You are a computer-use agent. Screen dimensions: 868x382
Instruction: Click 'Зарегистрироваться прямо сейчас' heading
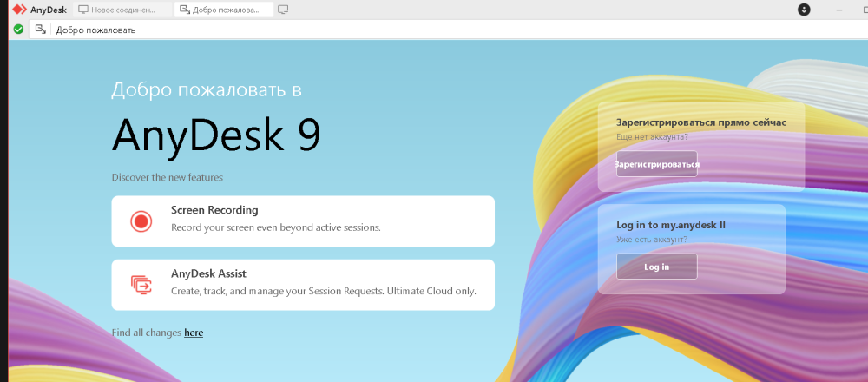701,122
